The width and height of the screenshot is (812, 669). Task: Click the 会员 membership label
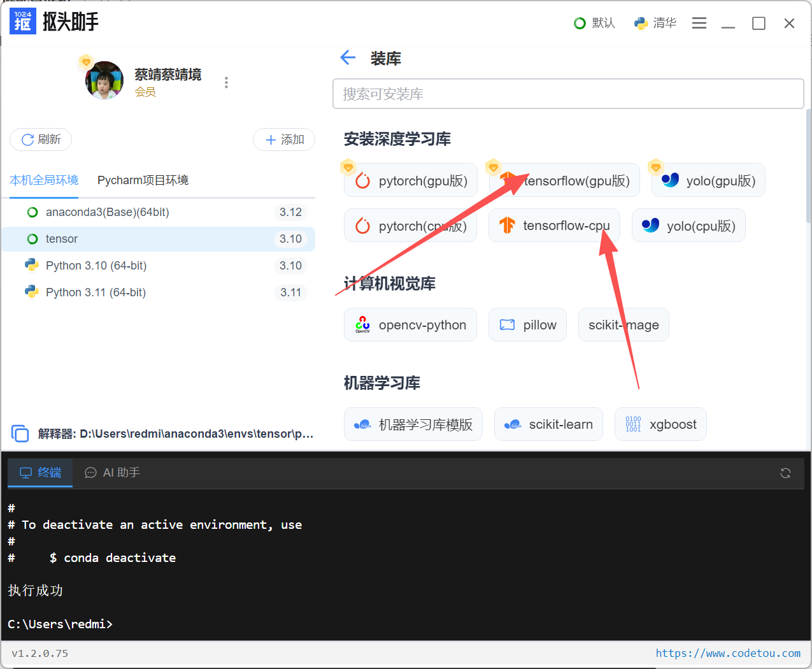tap(145, 92)
